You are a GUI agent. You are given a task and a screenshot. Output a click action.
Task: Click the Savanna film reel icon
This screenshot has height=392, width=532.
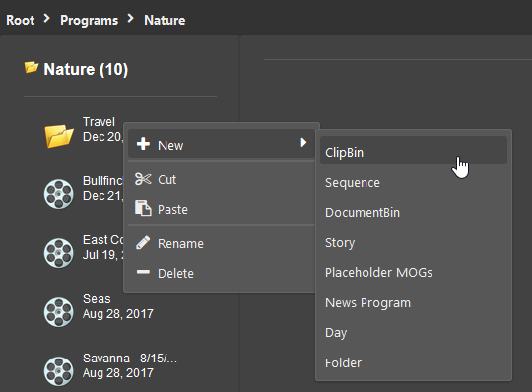point(59,371)
